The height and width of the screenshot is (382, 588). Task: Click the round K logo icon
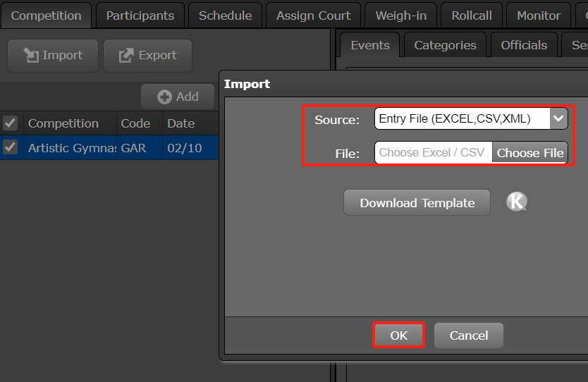click(x=517, y=202)
